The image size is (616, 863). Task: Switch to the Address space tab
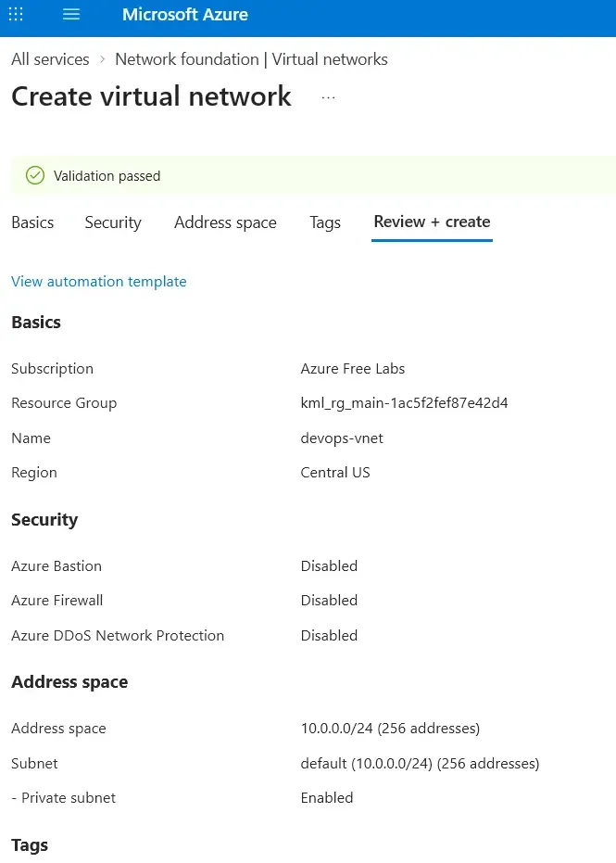(225, 222)
